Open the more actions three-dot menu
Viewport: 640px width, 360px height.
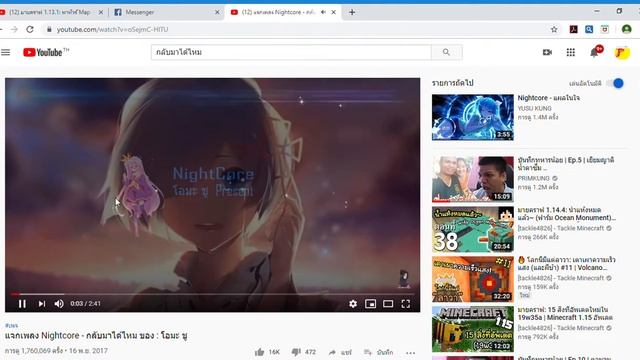(x=411, y=353)
